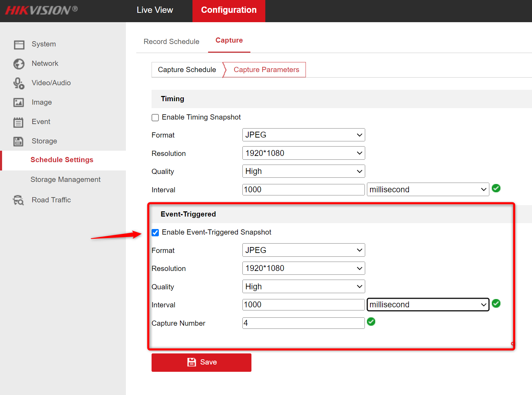Image resolution: width=532 pixels, height=395 pixels.
Task: Click the Hikvision logo
Action: coord(41,10)
